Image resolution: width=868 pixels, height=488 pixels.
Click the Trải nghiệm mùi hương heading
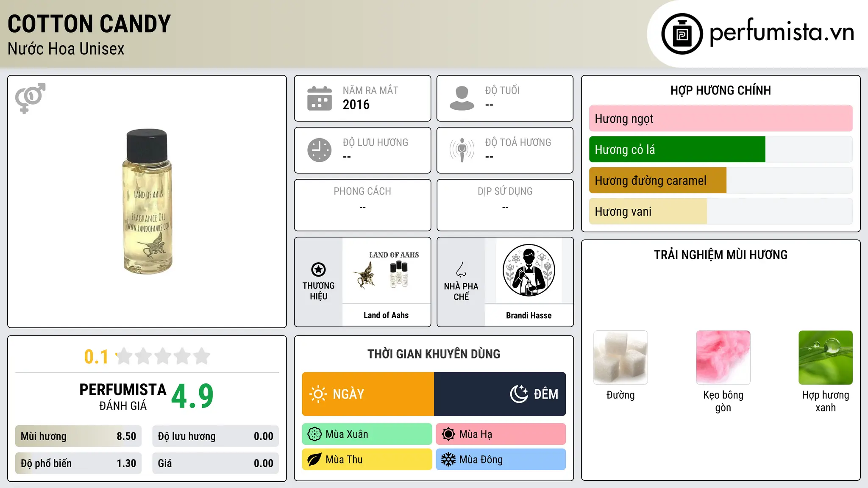[x=721, y=255]
